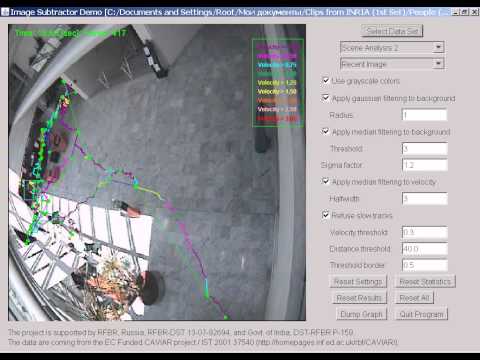
Task: Toggle Refuse slow tracks checkbox
Action: [x=325, y=215]
